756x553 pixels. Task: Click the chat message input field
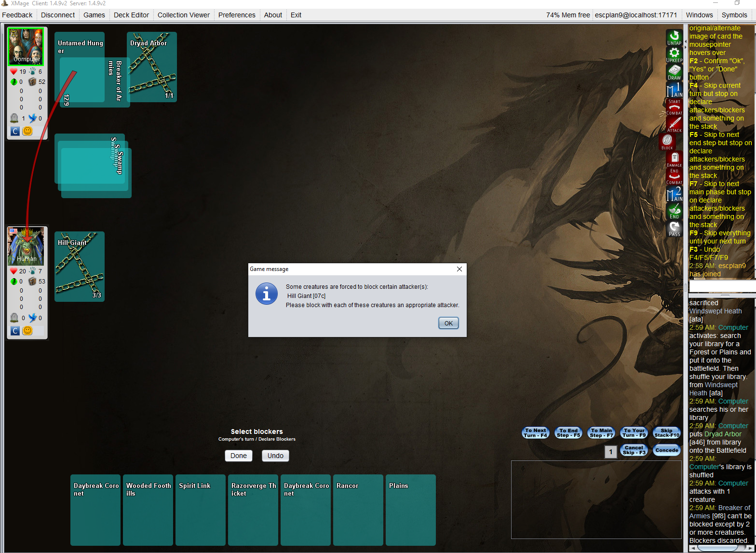coord(722,286)
